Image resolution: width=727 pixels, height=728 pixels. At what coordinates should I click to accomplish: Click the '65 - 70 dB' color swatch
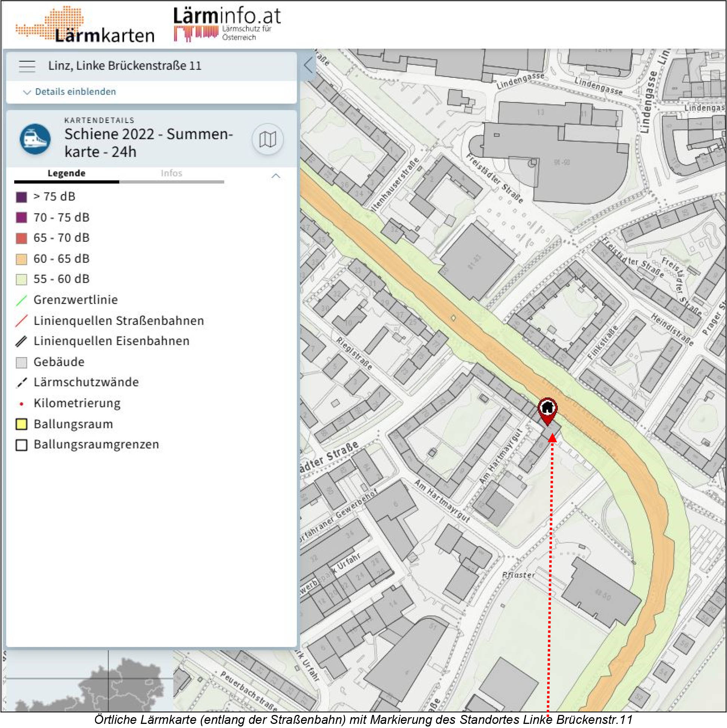[x=21, y=238]
